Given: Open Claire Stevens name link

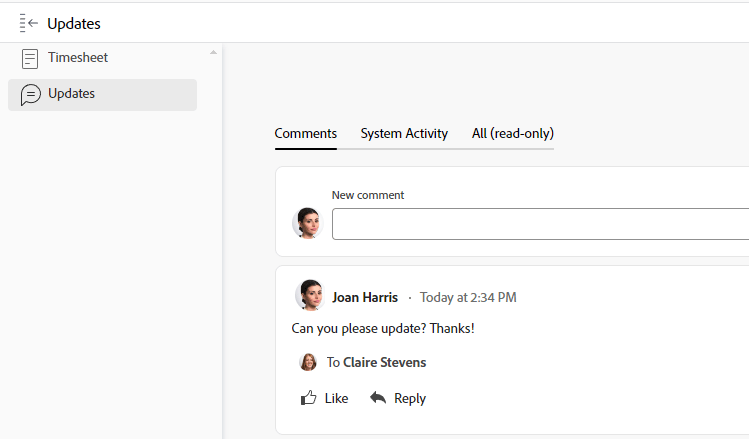Looking at the screenshot, I should pyautogui.click(x=385, y=363).
